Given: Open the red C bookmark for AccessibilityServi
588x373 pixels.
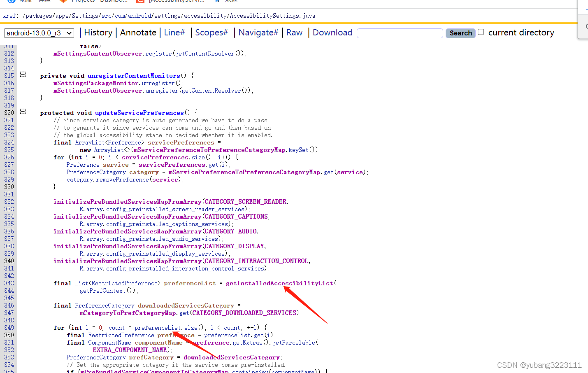Looking at the screenshot, I should (x=173, y=1).
